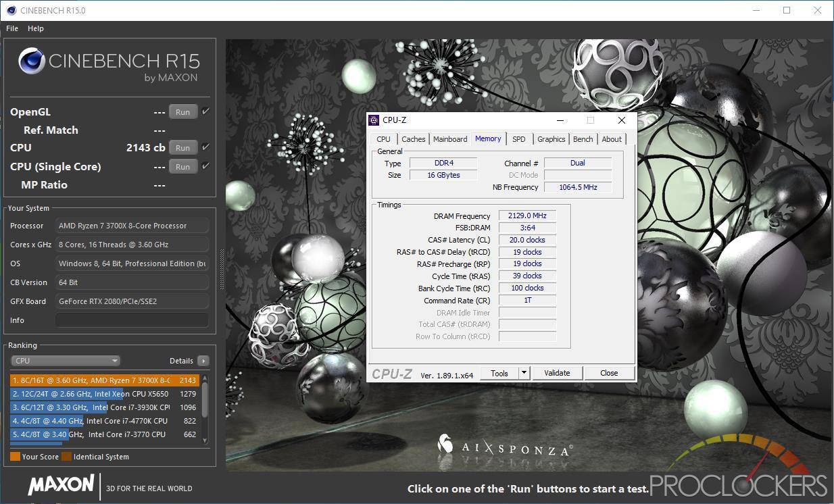This screenshot has width=834, height=504.
Task: Switch to the Caches tab in CPU-Z
Action: tap(414, 139)
